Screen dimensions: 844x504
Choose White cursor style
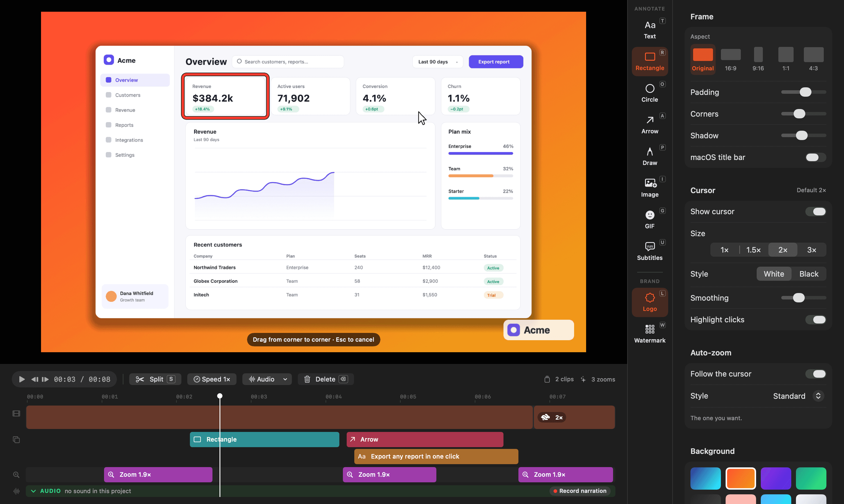click(774, 274)
